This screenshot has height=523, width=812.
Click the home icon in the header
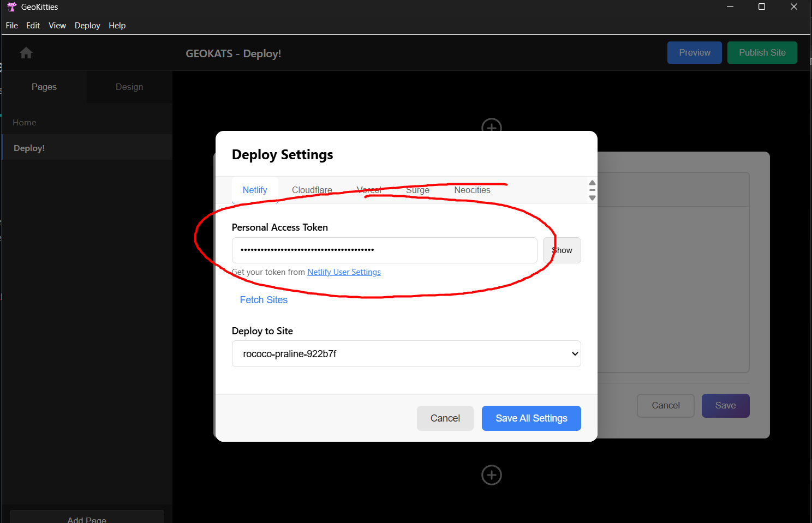click(26, 53)
